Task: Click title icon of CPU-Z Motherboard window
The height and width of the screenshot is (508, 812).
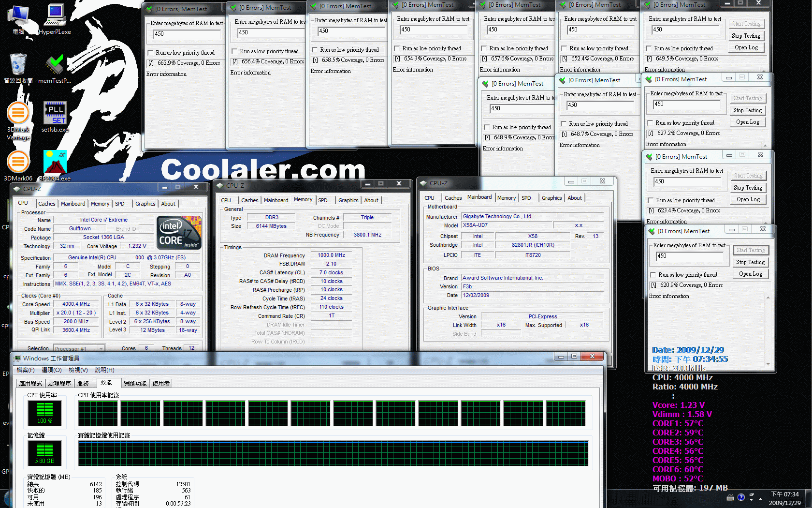Action: [424, 183]
